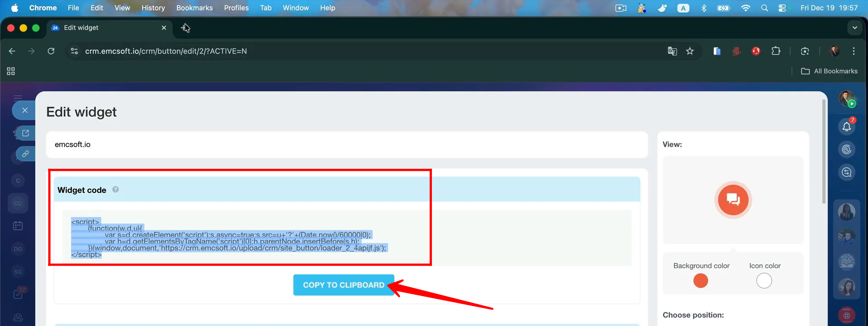Click the Google Translate icon in address bar
Viewport: 868px width, 326px height.
[672, 51]
